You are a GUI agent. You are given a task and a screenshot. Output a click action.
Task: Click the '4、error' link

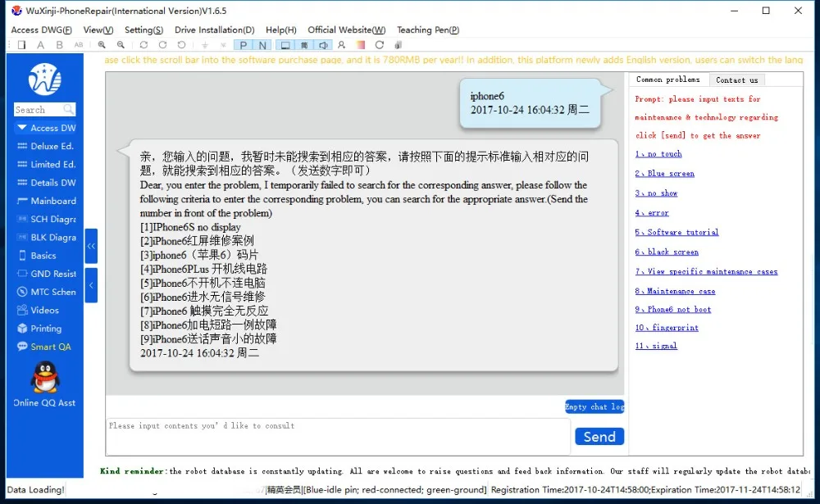pyautogui.click(x=652, y=213)
